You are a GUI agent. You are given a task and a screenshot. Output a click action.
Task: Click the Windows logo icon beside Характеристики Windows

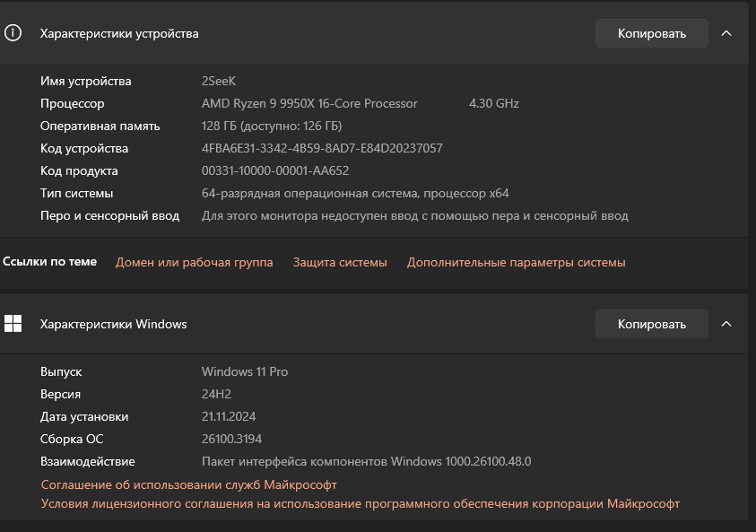point(13,324)
